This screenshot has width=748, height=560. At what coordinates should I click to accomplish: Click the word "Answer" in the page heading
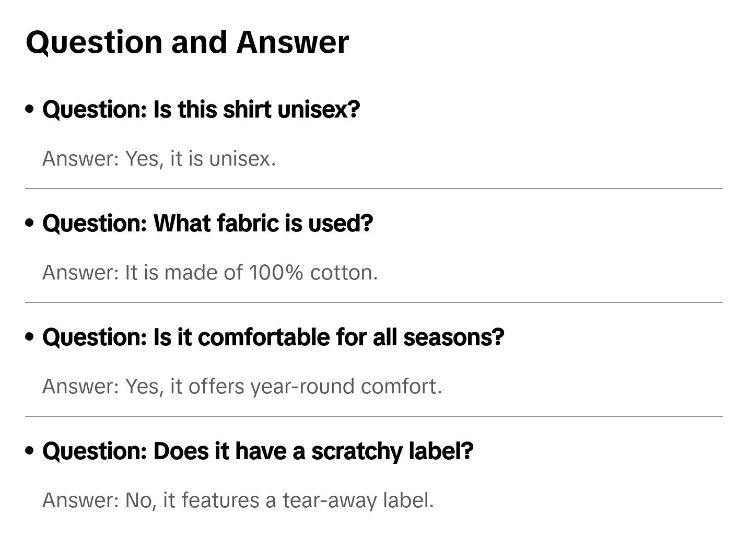click(x=293, y=42)
